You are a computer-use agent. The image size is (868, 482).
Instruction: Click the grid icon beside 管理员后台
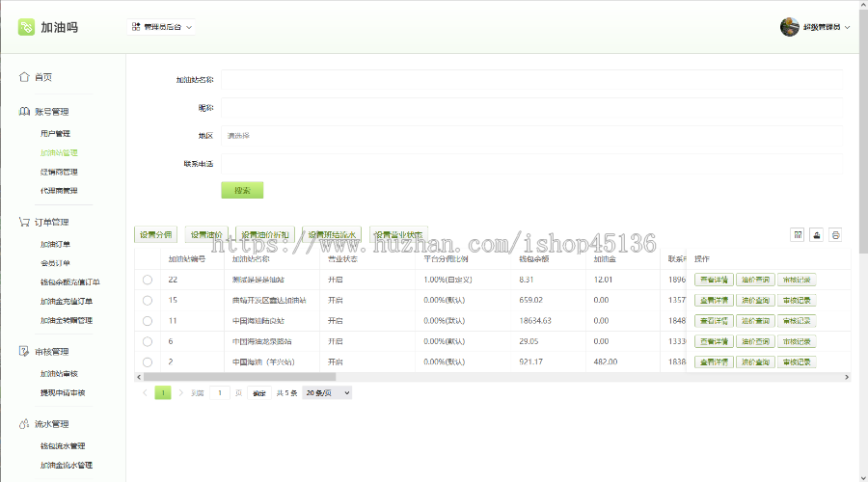click(x=136, y=27)
